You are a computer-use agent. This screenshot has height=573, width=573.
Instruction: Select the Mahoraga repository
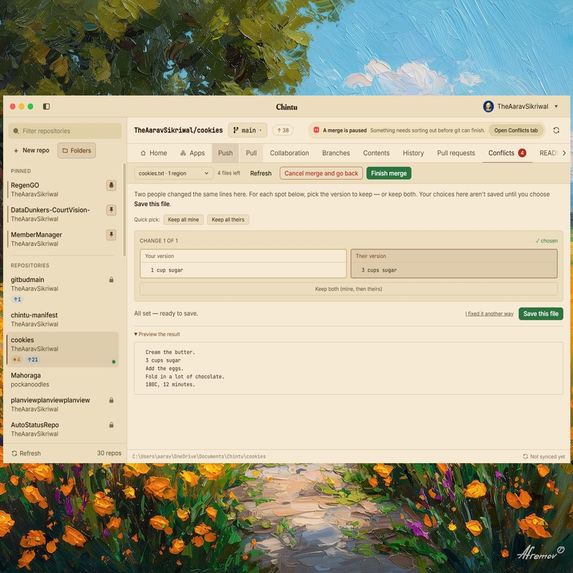(62, 380)
